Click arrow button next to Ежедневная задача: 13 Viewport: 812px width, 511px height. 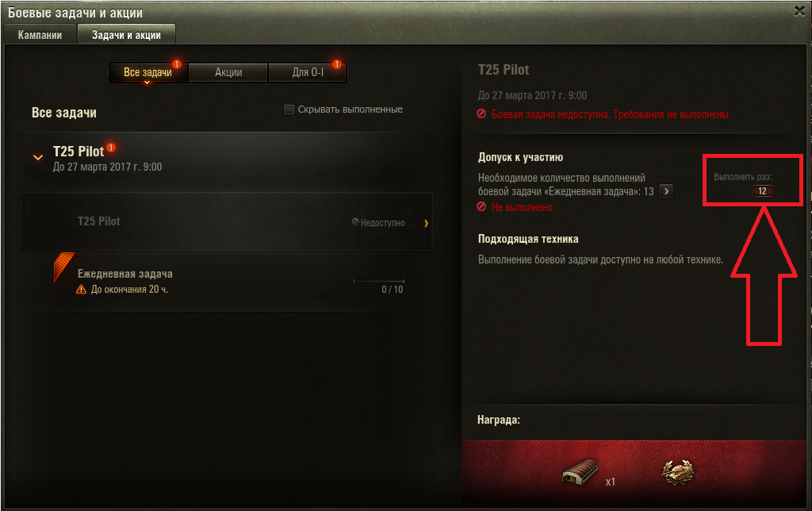coord(666,191)
